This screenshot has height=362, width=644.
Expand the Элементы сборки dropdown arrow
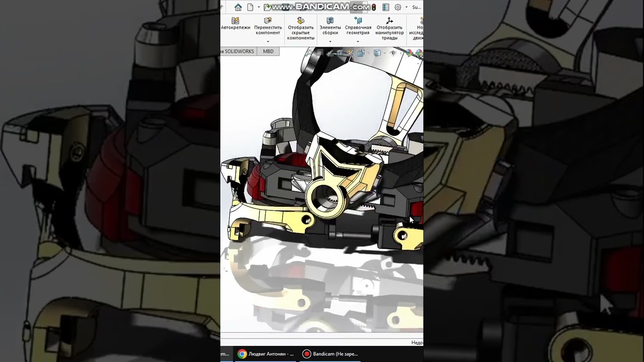click(330, 42)
